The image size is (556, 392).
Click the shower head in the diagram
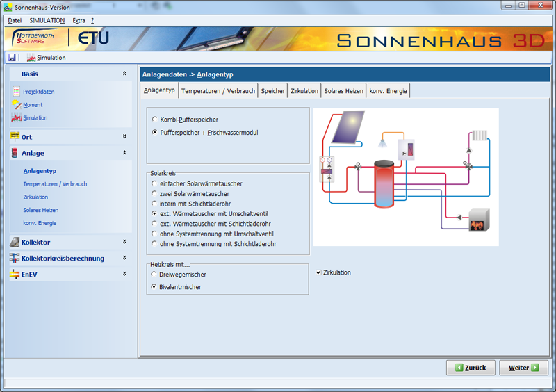[382, 143]
